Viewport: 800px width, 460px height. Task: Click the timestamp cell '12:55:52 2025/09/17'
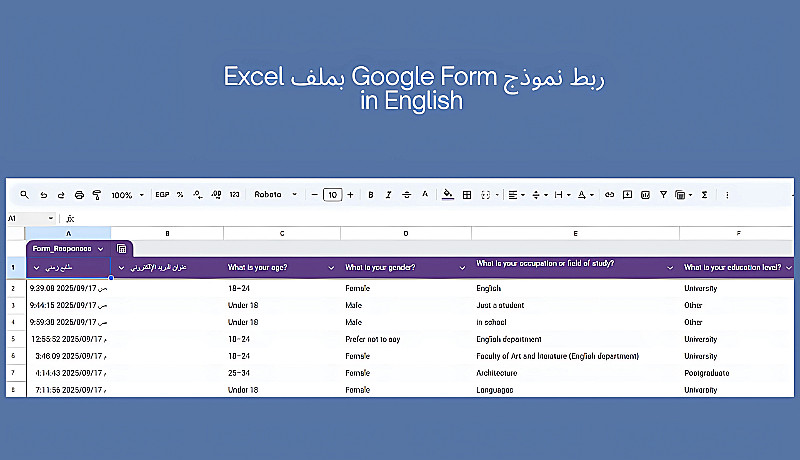point(68,339)
